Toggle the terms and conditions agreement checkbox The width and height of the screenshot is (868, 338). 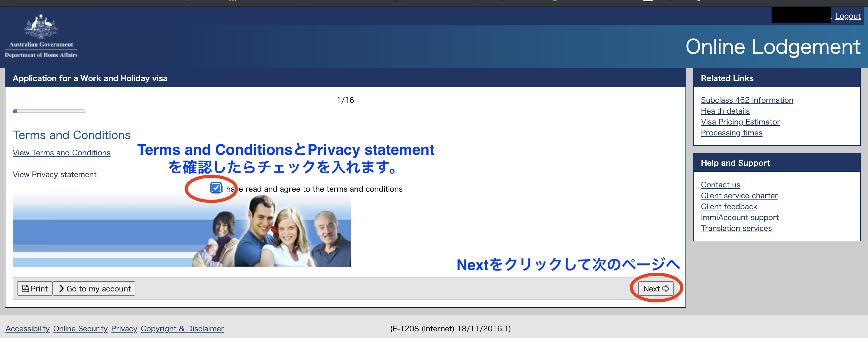tap(216, 188)
